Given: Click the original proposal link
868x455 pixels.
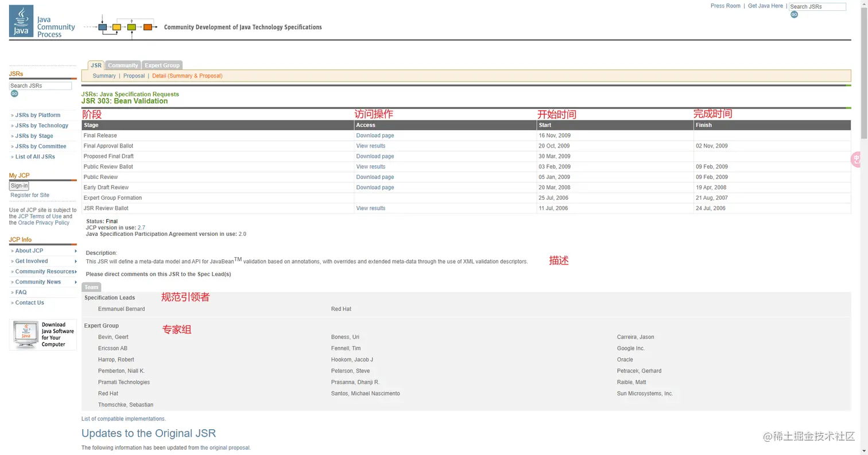Looking at the screenshot, I should 225,448.
